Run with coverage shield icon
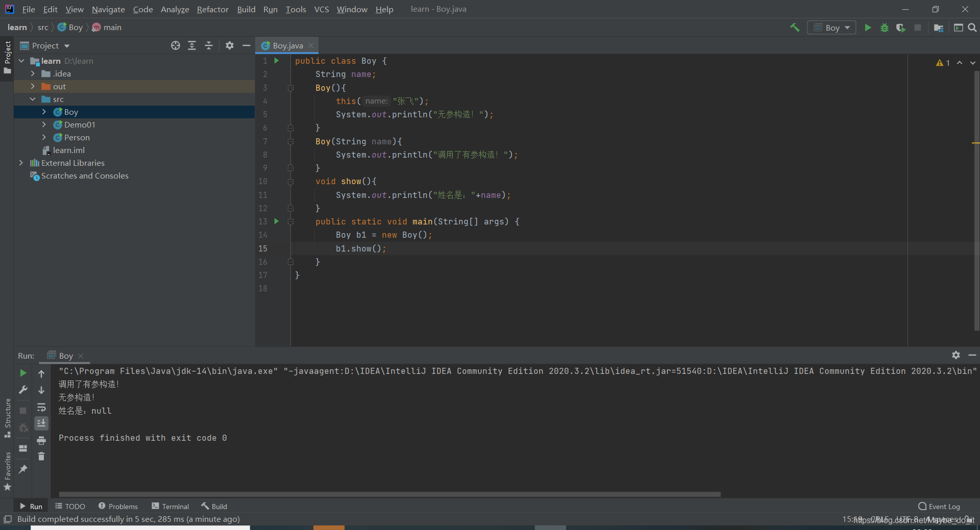The height and width of the screenshot is (530, 980). [x=901, y=28]
